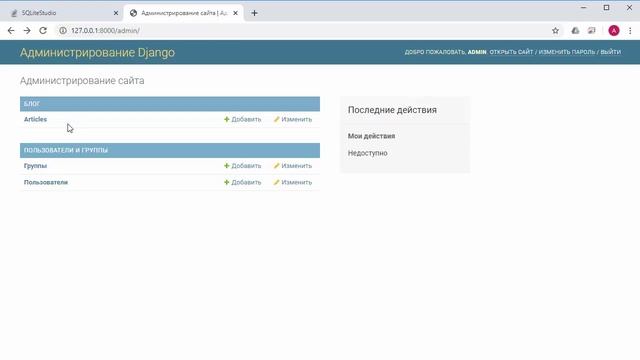Click Изменить in the Articles row
Viewport: 640px width, 360px height.
(293, 119)
